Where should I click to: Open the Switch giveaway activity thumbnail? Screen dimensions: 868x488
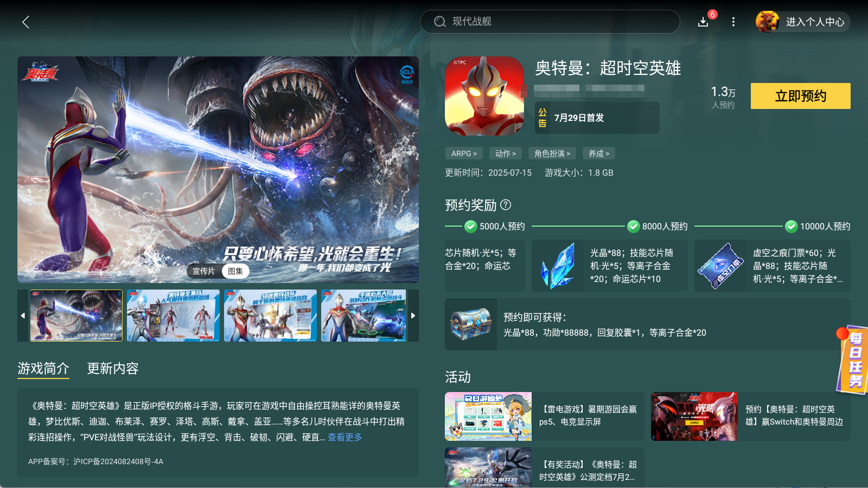tap(694, 416)
